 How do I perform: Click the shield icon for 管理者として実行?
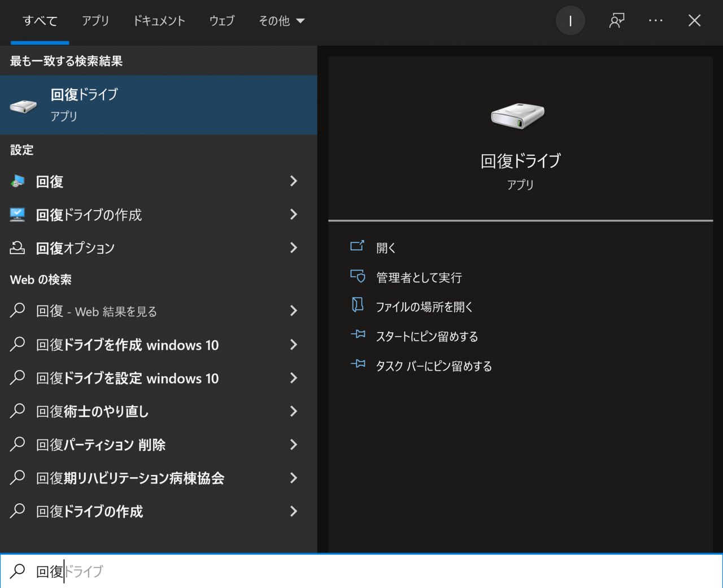click(x=358, y=276)
